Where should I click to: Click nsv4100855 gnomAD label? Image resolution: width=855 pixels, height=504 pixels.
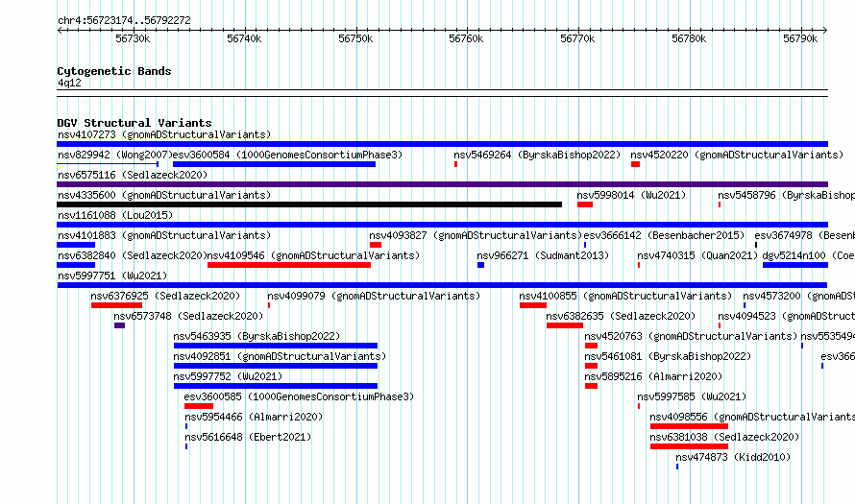(625, 296)
